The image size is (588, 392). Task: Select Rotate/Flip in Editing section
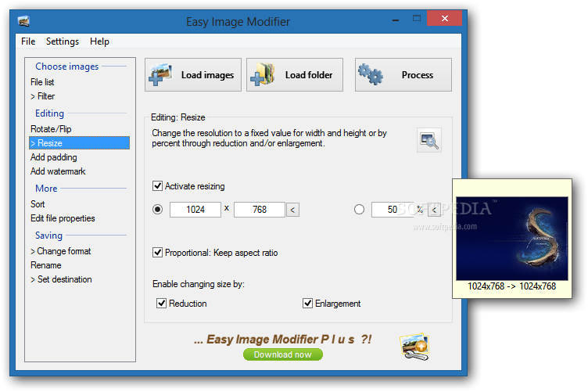coord(51,128)
